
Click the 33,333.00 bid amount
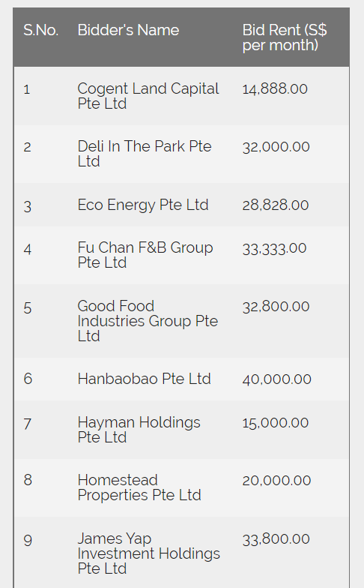274,248
